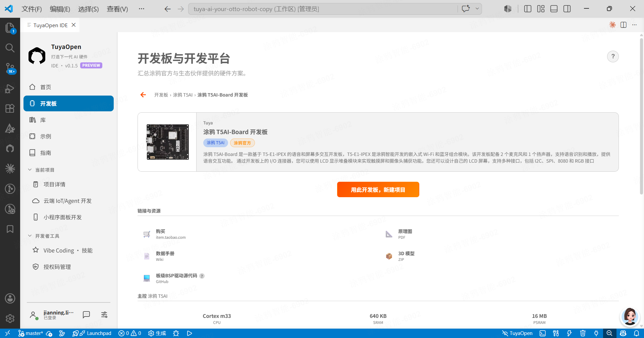The height and width of the screenshot is (338, 644).
Task: Open the feedback chat icon beside username
Action: [x=86, y=315]
